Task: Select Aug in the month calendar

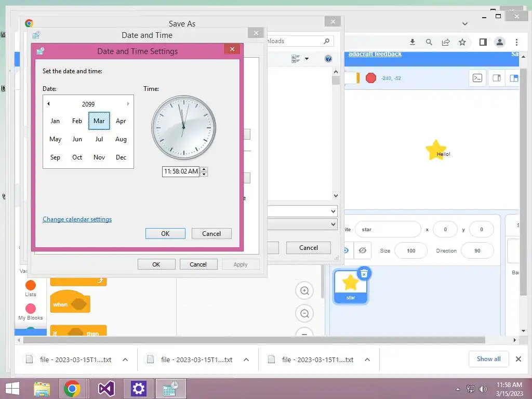Action: (x=121, y=139)
